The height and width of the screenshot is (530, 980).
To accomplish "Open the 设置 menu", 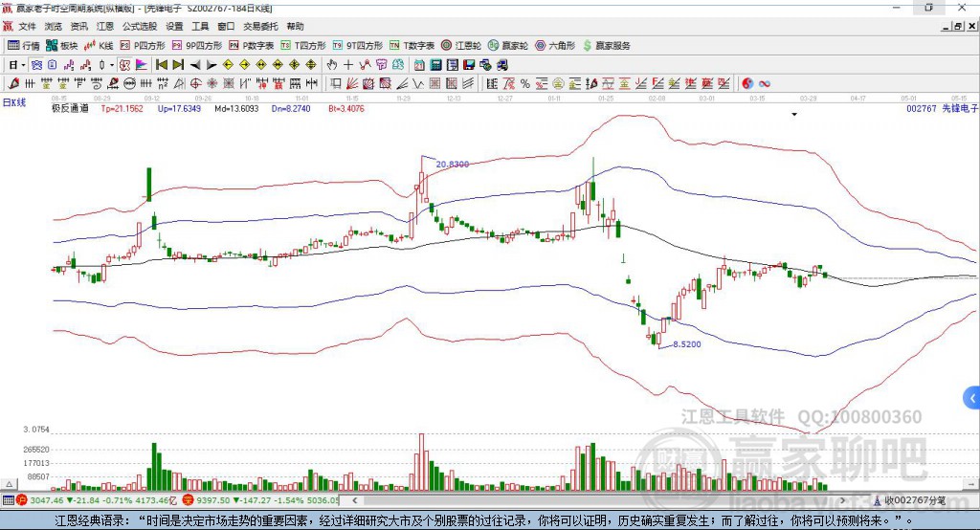I will pos(174,26).
